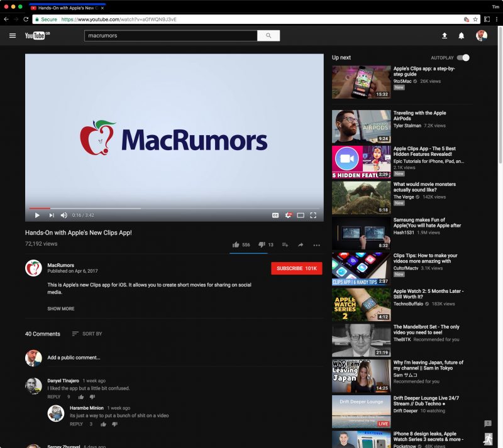The height and width of the screenshot is (448, 503).
Task: Open iPhone 8 design leaks video title
Action: tap(428, 437)
